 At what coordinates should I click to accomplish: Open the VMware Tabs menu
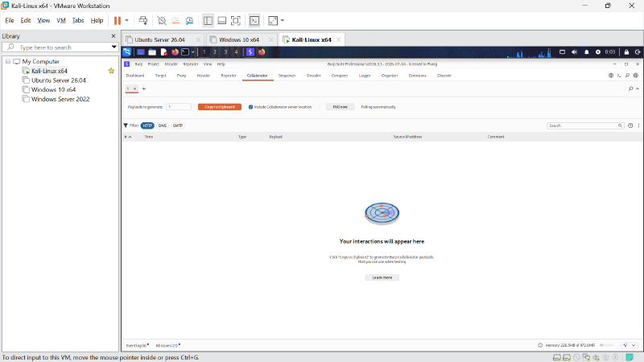tap(78, 21)
